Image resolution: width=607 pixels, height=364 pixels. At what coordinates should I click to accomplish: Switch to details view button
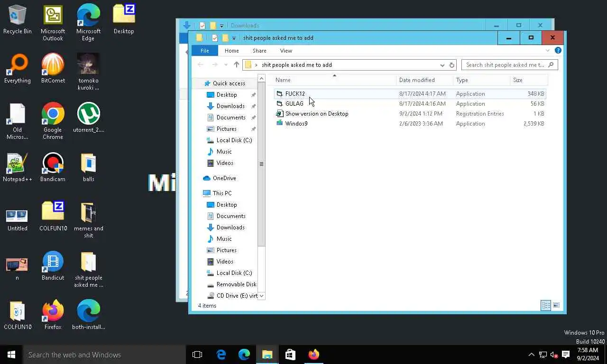pyautogui.click(x=546, y=306)
